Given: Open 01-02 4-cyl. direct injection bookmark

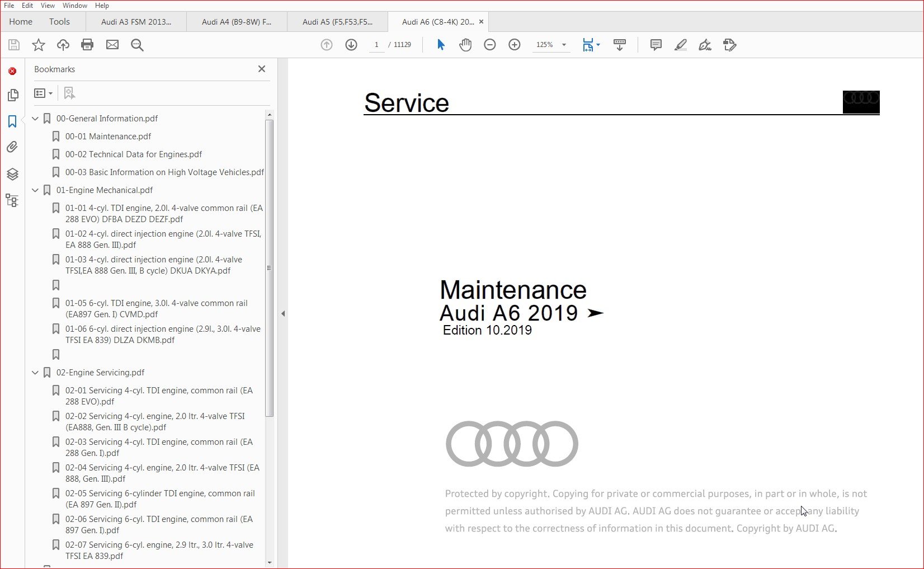Looking at the screenshot, I should click(x=163, y=239).
